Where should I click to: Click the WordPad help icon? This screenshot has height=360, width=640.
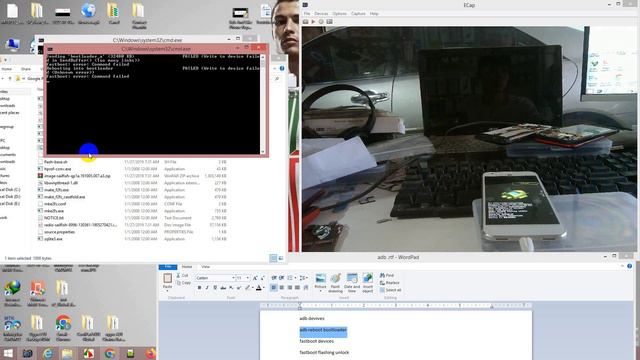pos(629,266)
